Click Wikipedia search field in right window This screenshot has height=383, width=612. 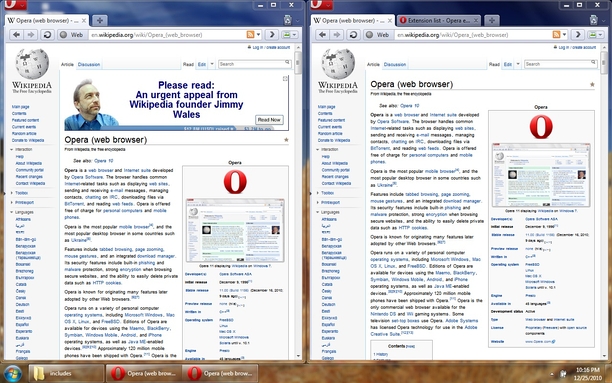(x=560, y=64)
